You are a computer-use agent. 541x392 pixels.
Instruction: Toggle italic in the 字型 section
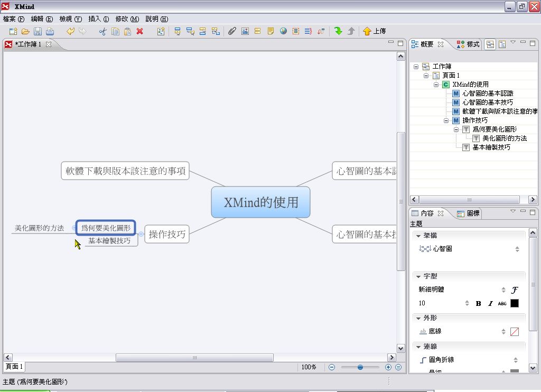pos(490,304)
